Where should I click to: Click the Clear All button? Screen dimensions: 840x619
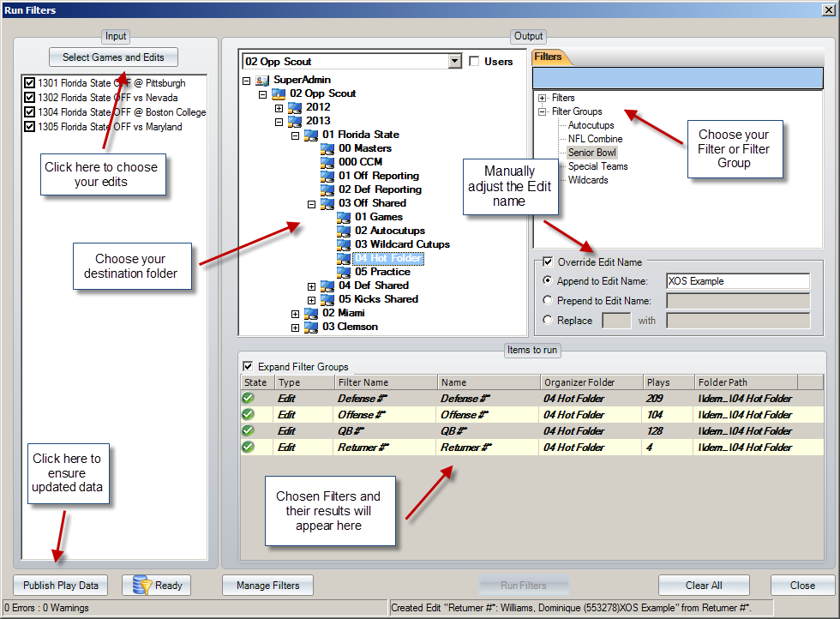[x=703, y=585]
